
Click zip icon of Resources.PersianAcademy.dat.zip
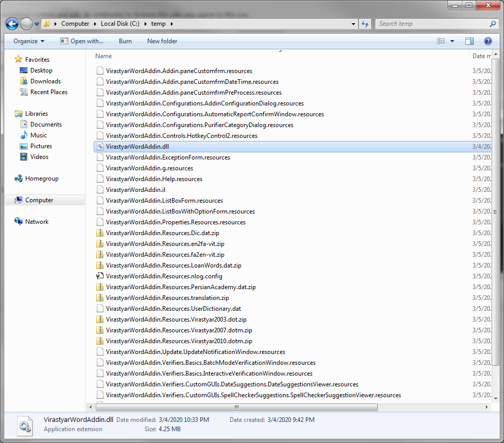point(100,287)
